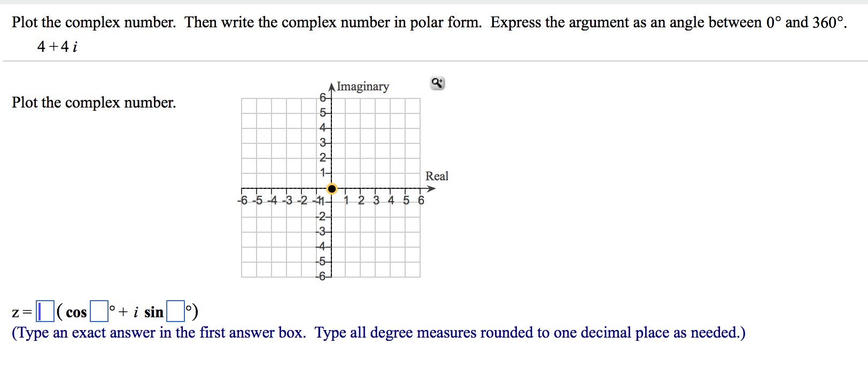Click the degree symbol after the cos box

(111, 308)
